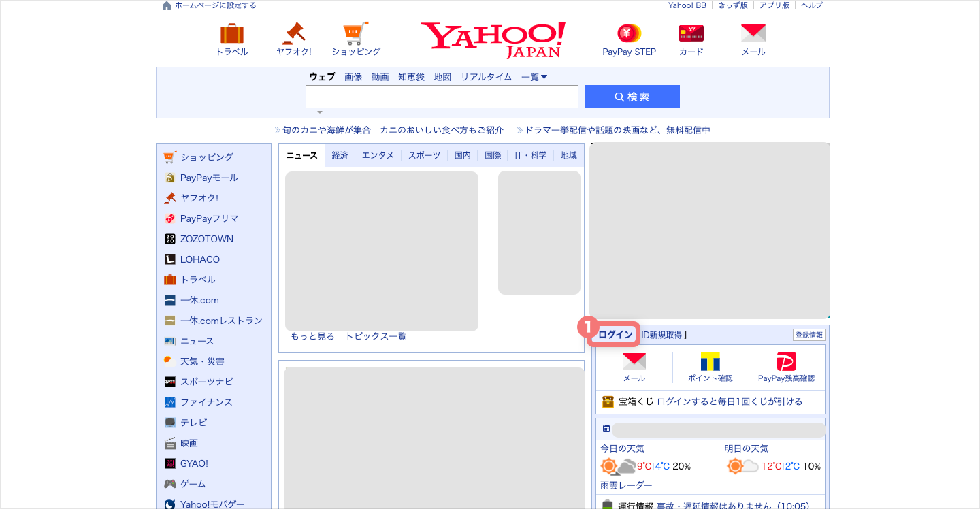The height and width of the screenshot is (509, 980).
Task: Switch to the 国際 news tab
Action: click(493, 155)
